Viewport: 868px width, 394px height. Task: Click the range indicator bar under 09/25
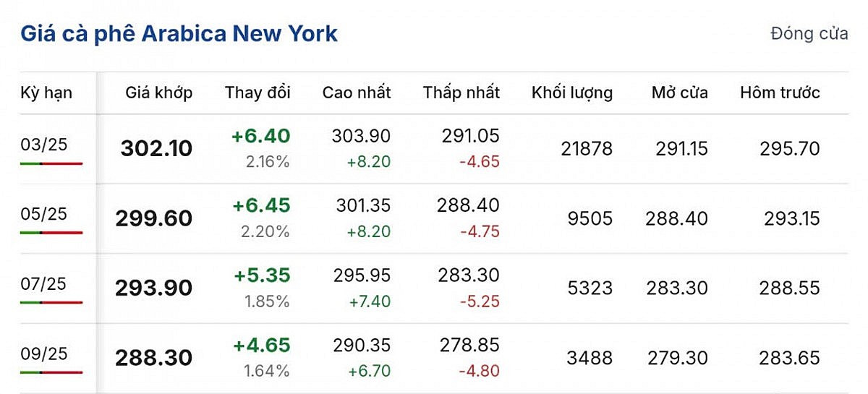tap(51, 372)
